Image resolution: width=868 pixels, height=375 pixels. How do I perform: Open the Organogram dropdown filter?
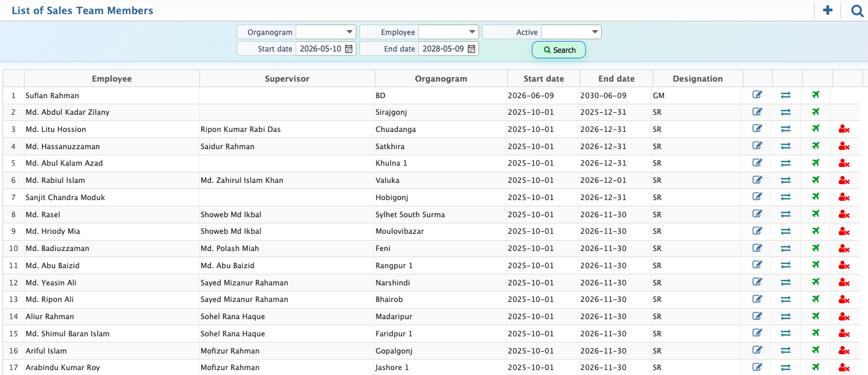point(326,32)
